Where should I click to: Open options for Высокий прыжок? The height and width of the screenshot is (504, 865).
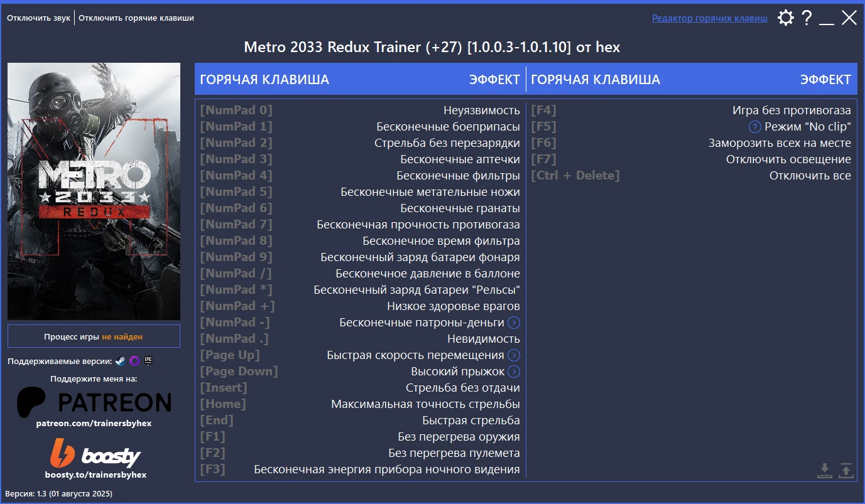514,371
